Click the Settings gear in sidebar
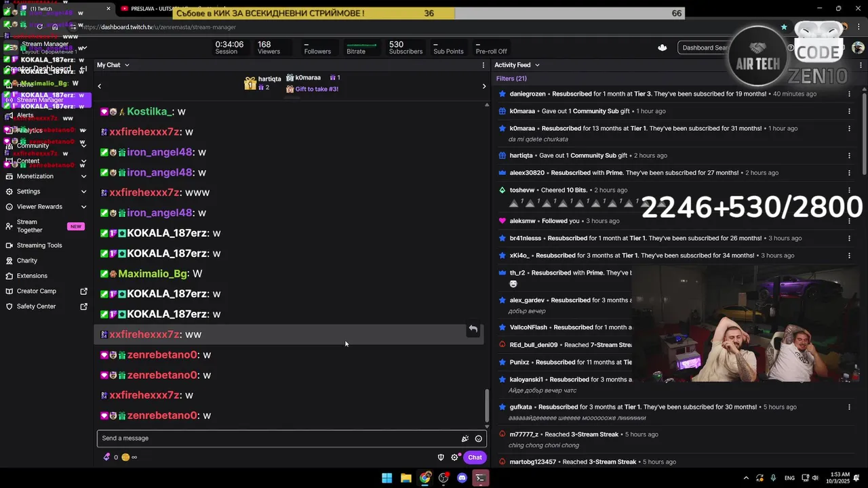This screenshot has height=488, width=868. click(x=9, y=192)
